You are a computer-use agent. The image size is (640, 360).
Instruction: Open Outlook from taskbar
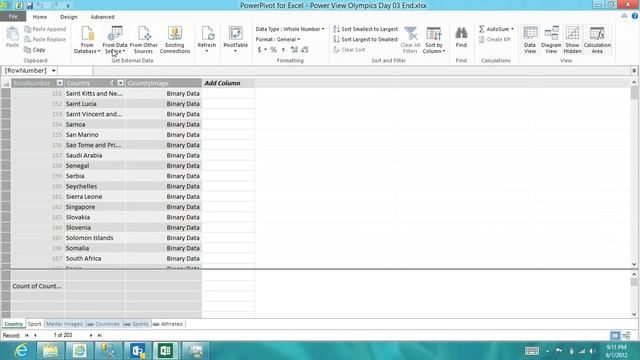(138, 350)
